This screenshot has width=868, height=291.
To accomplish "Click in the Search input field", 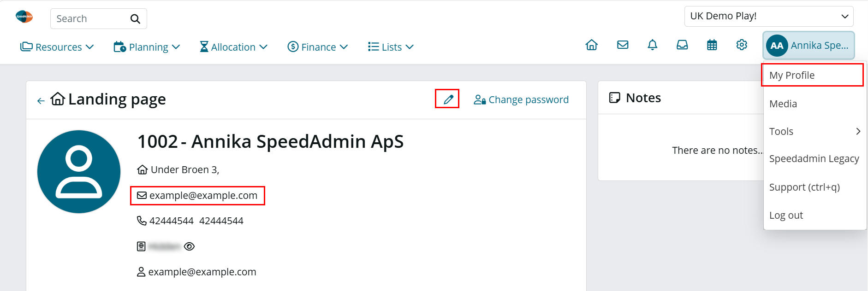I will 90,19.
